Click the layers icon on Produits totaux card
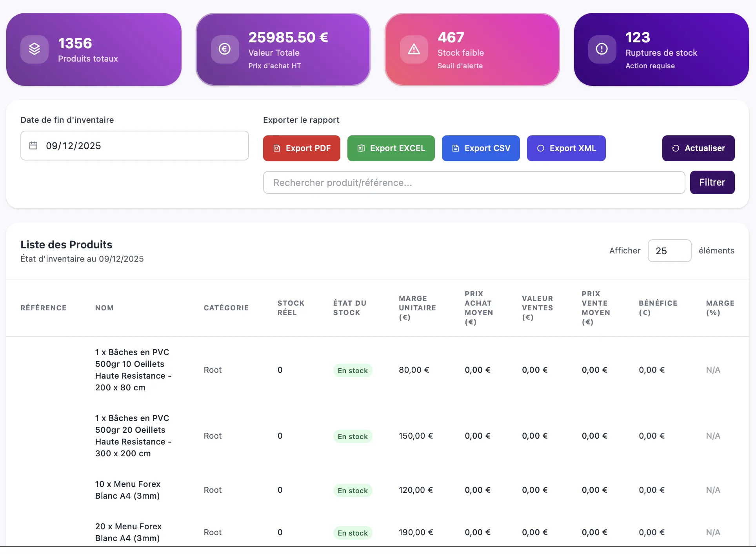The height and width of the screenshot is (554, 756). (x=35, y=49)
